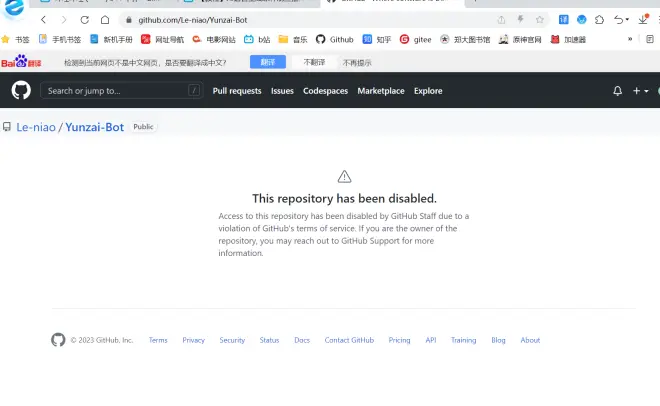This screenshot has height=406, width=660.
Task: Open the gitee bookmark
Action: click(x=417, y=39)
